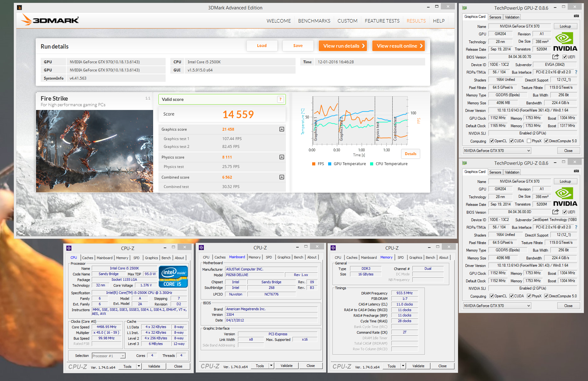Image resolution: width=588 pixels, height=381 pixels.
Task: Click the NVIDIA logo in lower GPU-Z
Action: pyautogui.click(x=565, y=197)
